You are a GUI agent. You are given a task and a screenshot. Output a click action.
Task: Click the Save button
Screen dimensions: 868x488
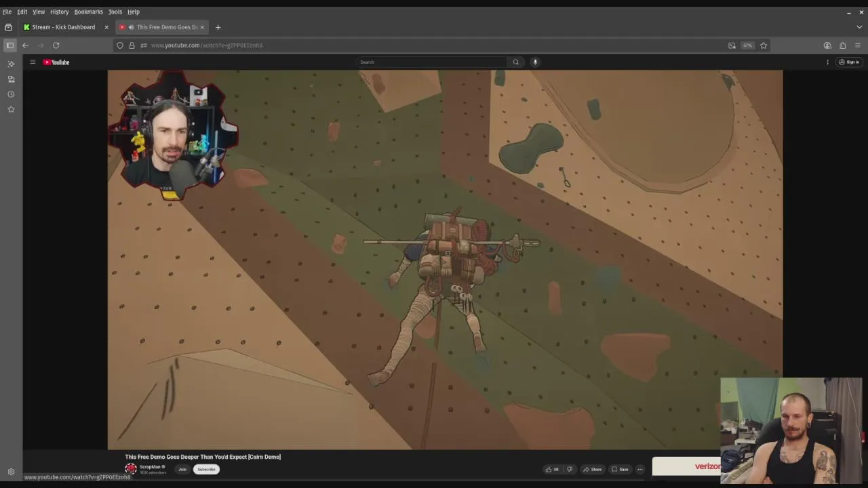[x=620, y=469]
